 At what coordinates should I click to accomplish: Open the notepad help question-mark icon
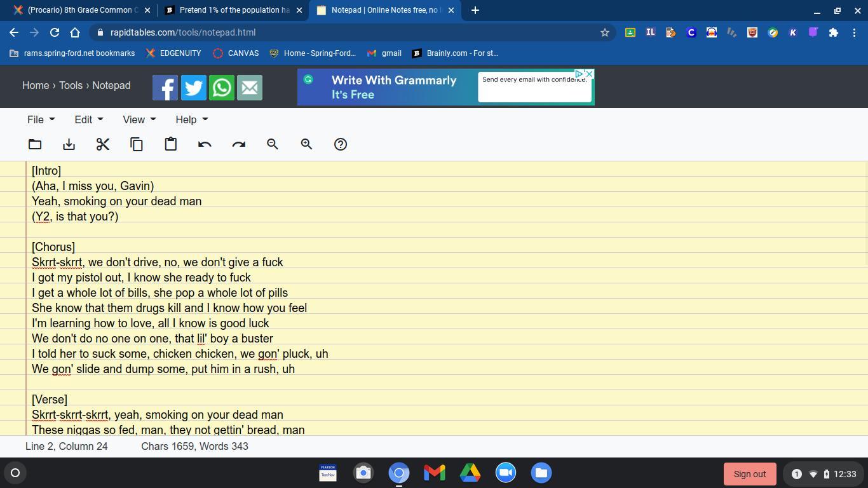pyautogui.click(x=341, y=144)
